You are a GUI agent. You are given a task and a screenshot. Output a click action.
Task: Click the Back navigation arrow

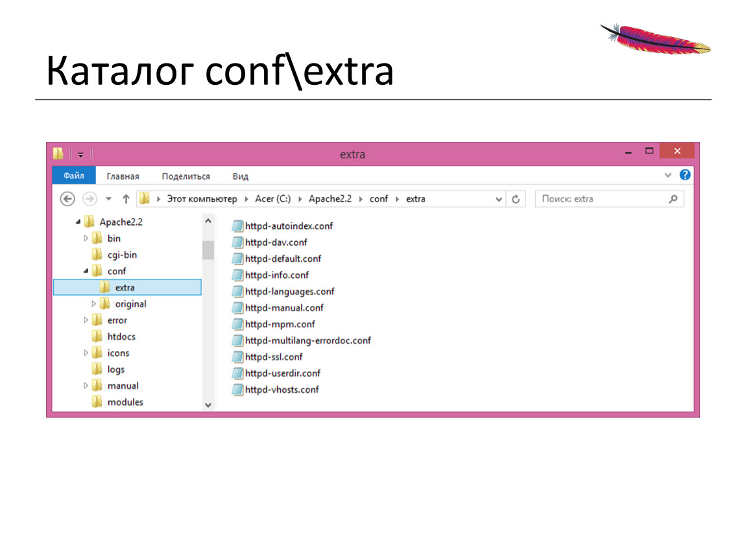coord(67,199)
